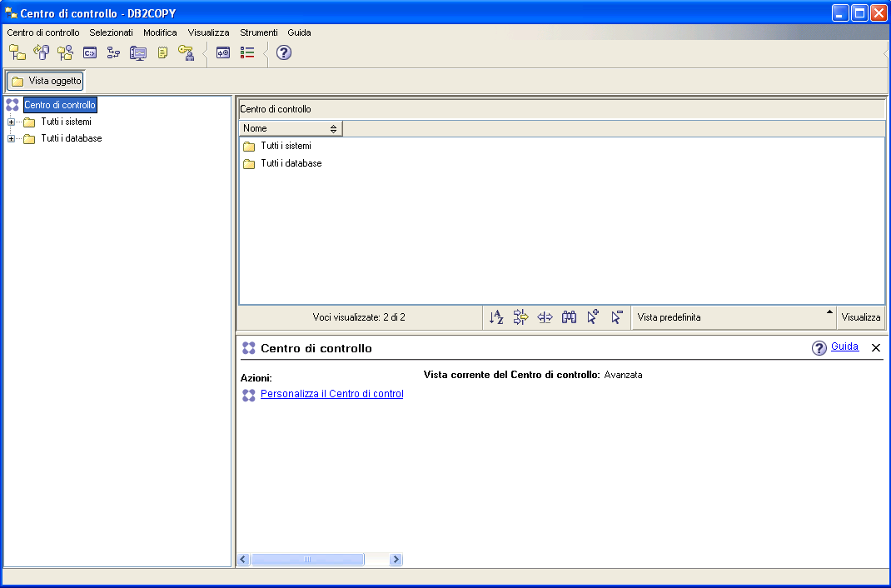The width and height of the screenshot is (891, 588).
Task: Open the Task Center icon
Action: 113,52
